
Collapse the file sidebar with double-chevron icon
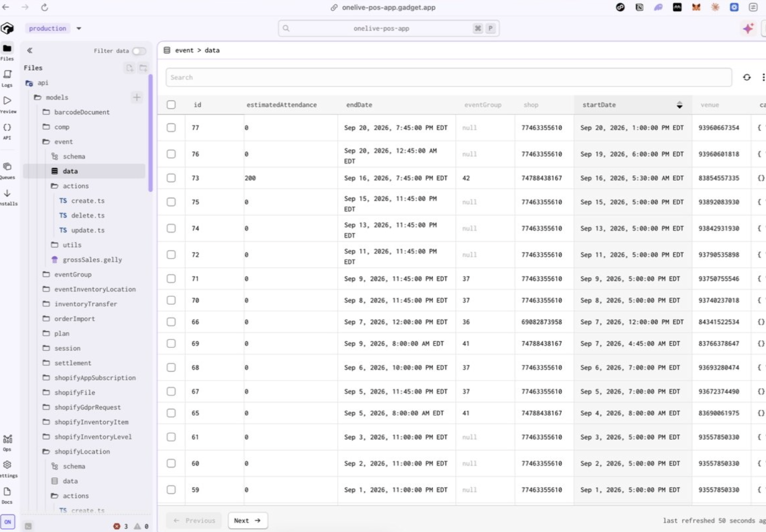[x=30, y=50]
